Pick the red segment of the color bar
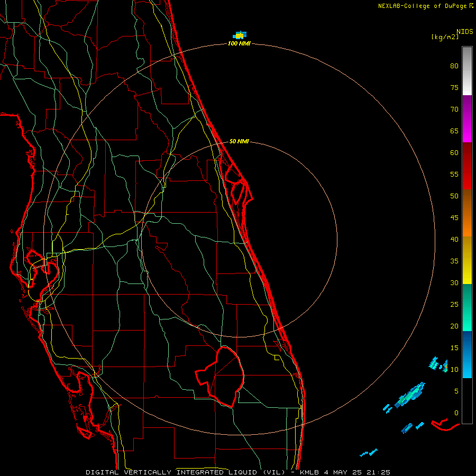 tap(467, 166)
